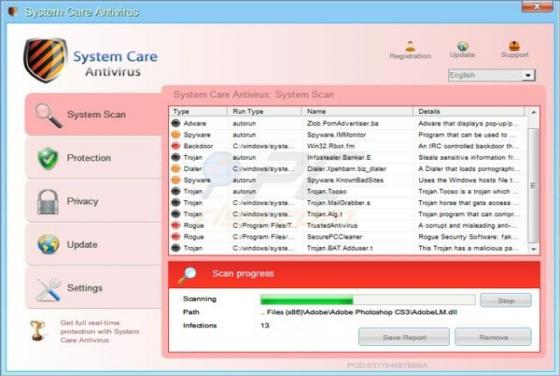This screenshot has height=376, width=560.
Task: Open the Registration icon
Action: 410,46
